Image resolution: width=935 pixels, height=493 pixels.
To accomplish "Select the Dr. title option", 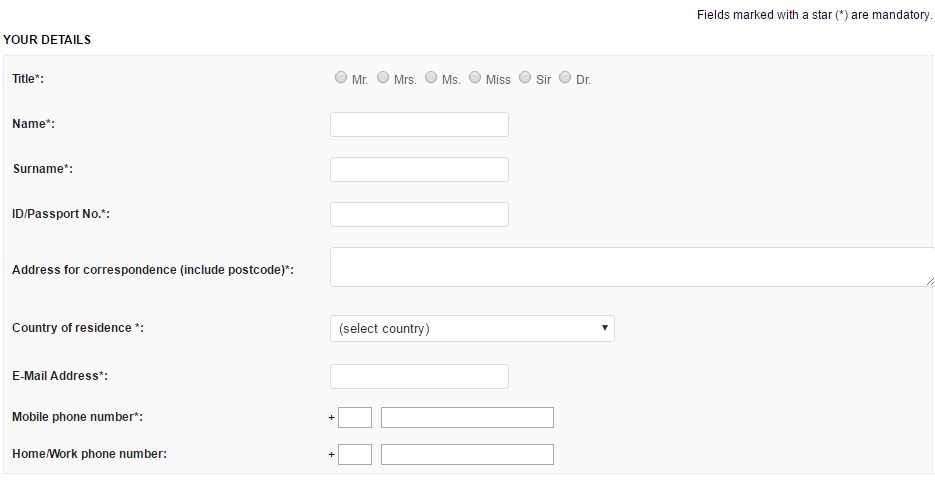I will (x=565, y=78).
